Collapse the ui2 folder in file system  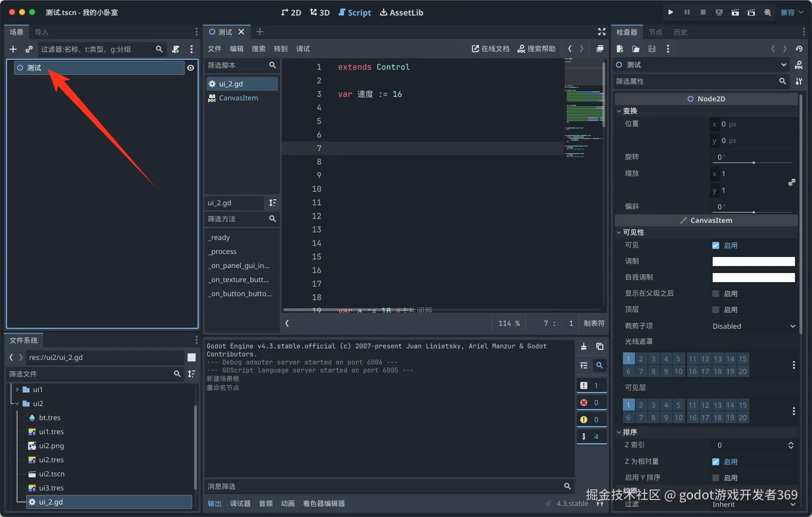point(17,404)
